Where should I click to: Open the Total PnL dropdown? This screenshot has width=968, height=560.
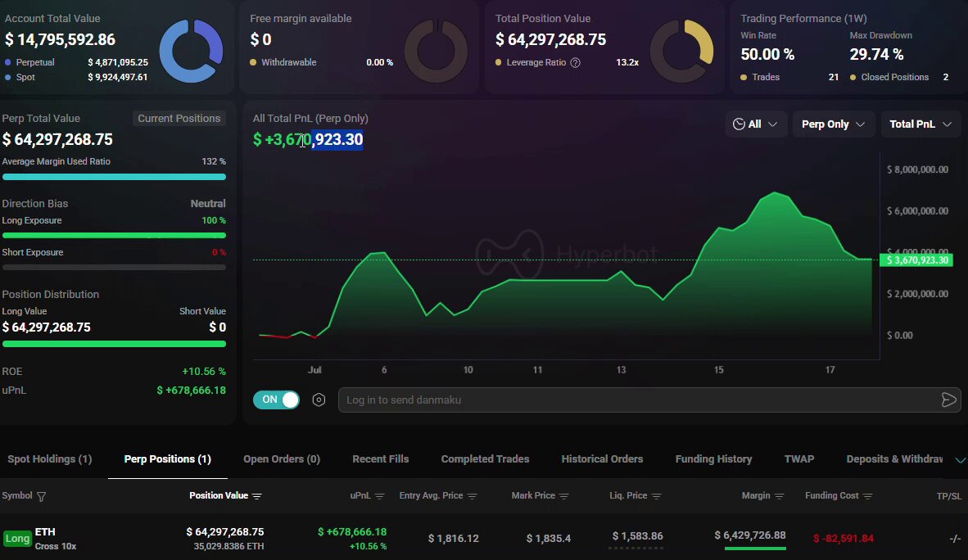pos(921,124)
